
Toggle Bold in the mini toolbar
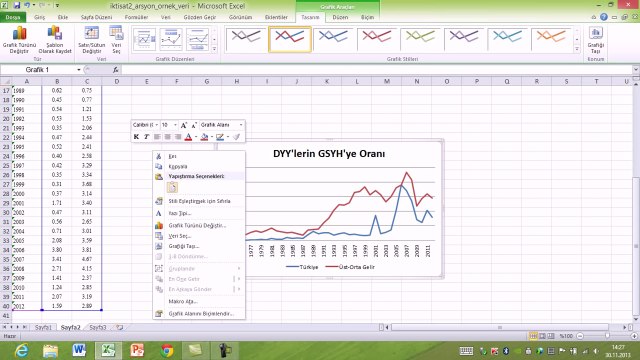[x=136, y=137]
